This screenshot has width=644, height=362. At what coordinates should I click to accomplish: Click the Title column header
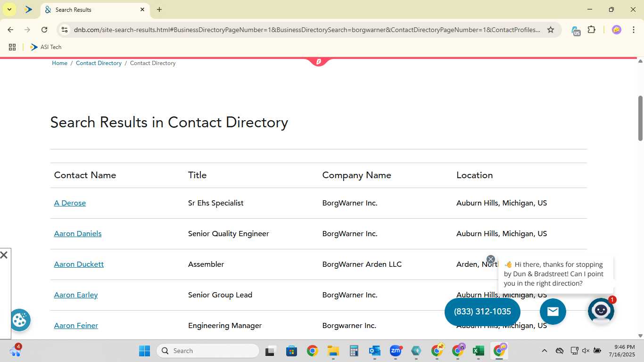197,175
